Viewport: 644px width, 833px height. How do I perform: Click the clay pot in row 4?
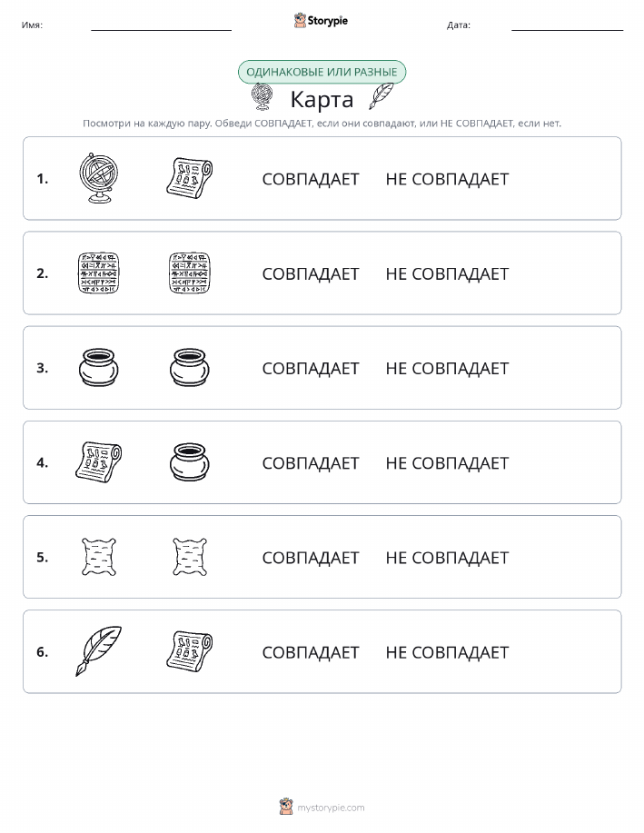pyautogui.click(x=189, y=462)
